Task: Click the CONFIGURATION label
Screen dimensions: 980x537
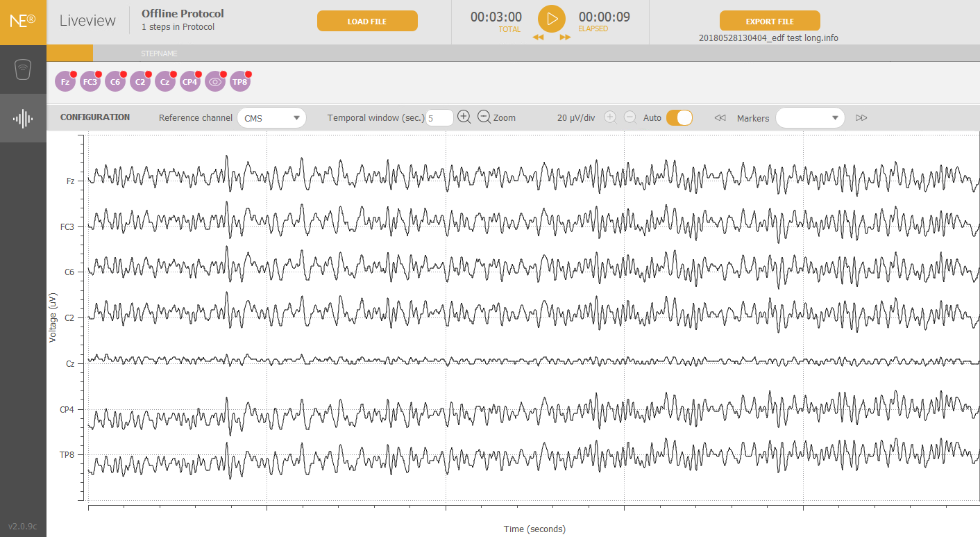Action: click(95, 117)
